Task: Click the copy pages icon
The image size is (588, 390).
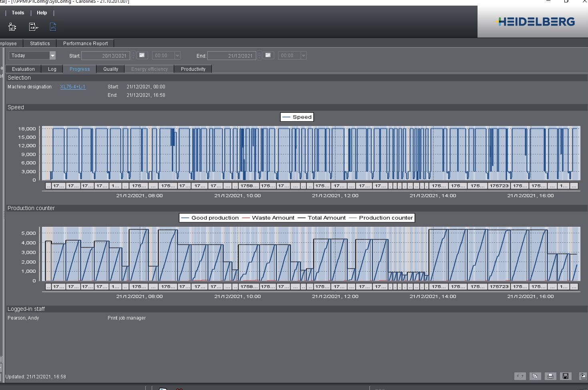Action: click(x=535, y=376)
